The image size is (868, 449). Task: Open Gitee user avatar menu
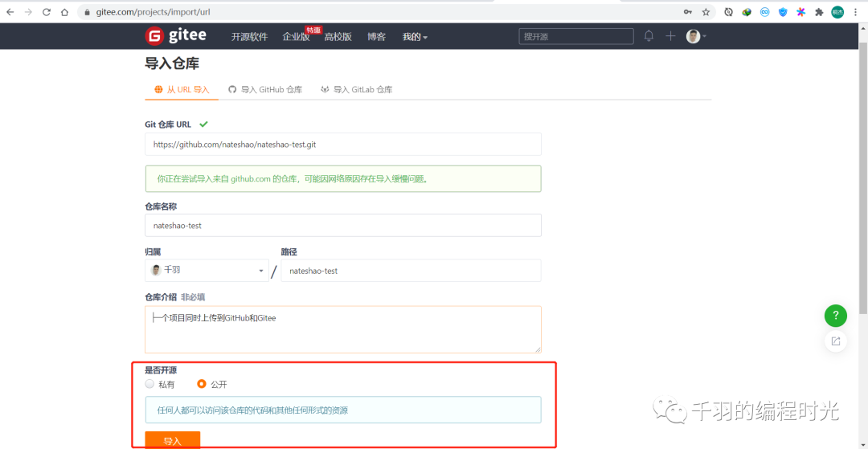[696, 36]
